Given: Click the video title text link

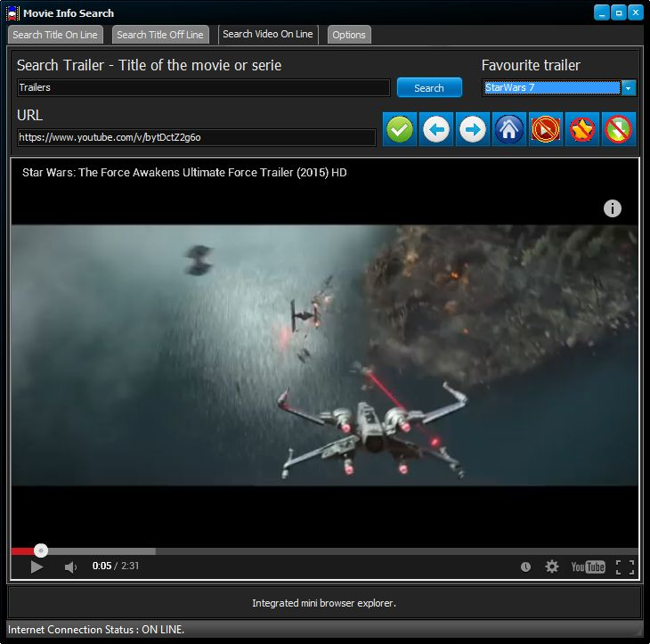Looking at the screenshot, I should coord(184,173).
